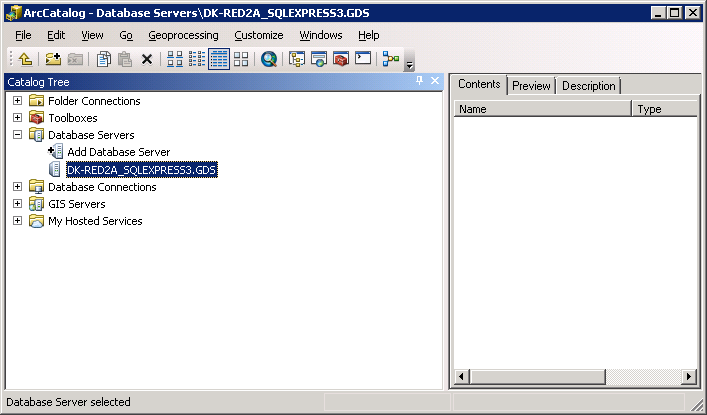Screen dimensions: 707x415
Task: Click the workflow diagram toolbar icon
Action: (x=391, y=59)
